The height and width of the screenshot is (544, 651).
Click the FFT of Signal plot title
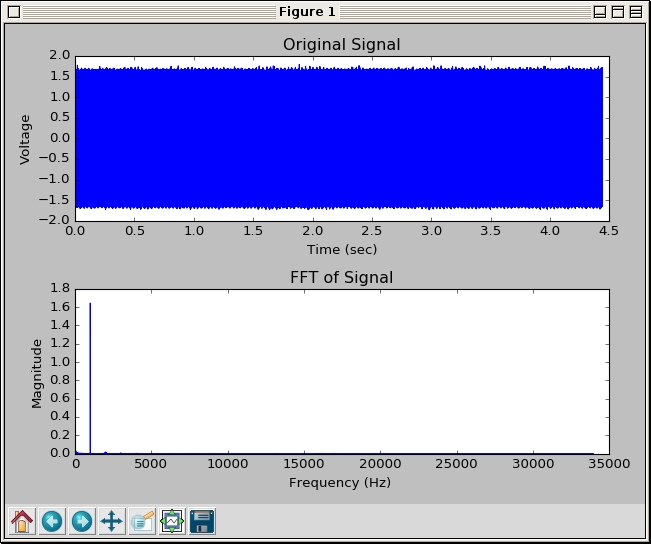coord(341,277)
